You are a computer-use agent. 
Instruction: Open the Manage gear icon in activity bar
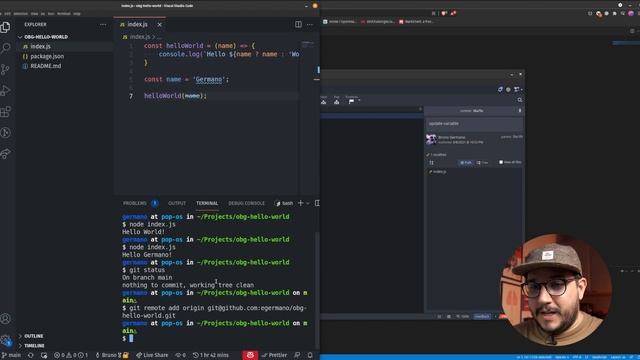pos(6,340)
